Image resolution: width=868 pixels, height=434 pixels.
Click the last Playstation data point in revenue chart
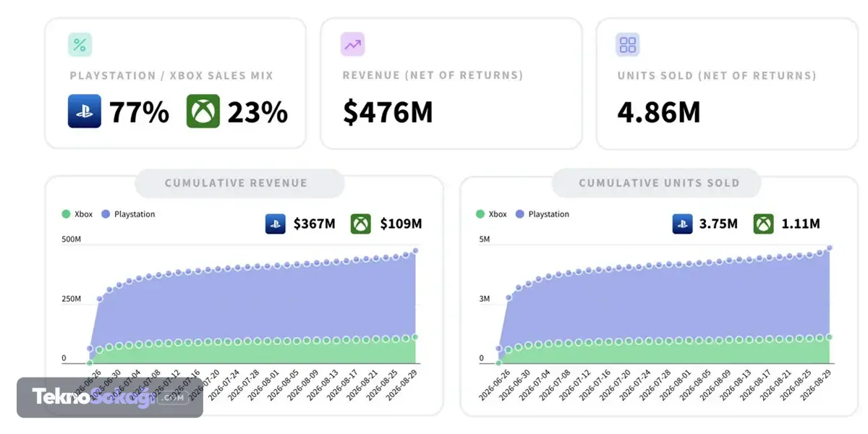[x=415, y=251]
